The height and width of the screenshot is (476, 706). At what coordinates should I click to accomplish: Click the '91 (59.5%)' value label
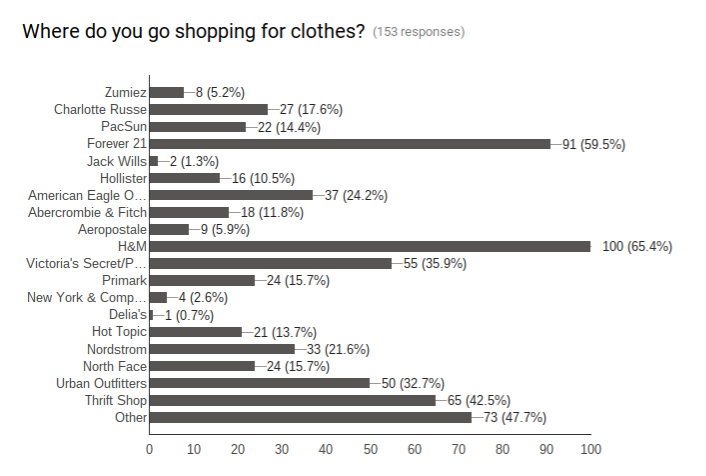594,144
